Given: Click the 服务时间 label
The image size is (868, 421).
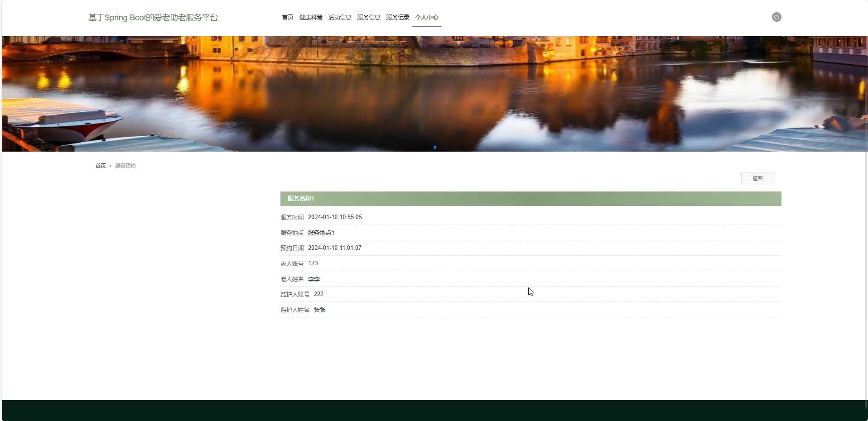Looking at the screenshot, I should [292, 217].
